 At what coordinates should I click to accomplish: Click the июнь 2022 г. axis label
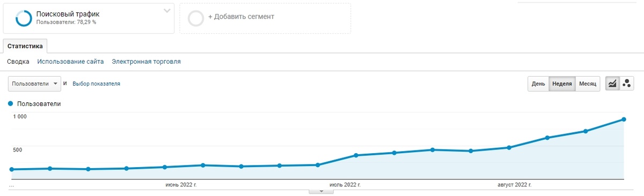tap(181, 185)
